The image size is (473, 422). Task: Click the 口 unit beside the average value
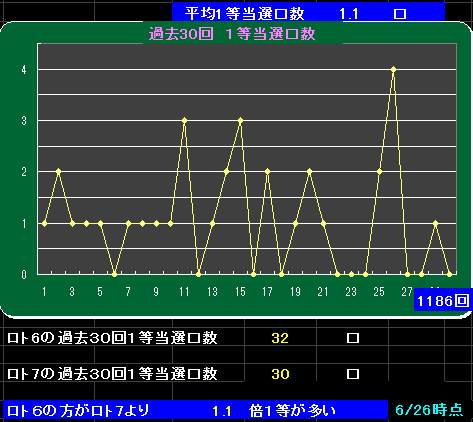pyautogui.click(x=400, y=14)
